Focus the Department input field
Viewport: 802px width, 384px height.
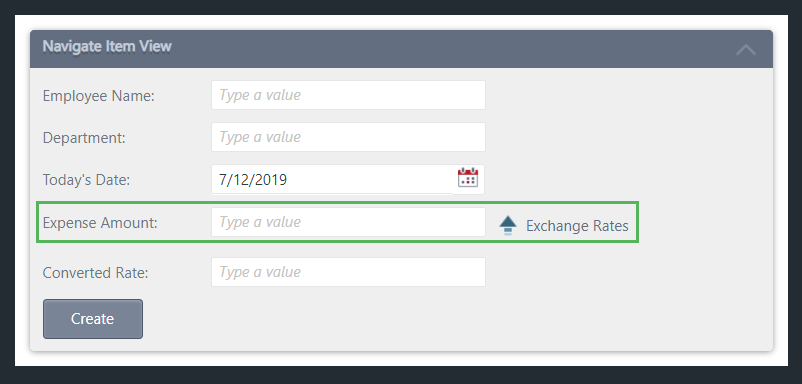tap(348, 137)
